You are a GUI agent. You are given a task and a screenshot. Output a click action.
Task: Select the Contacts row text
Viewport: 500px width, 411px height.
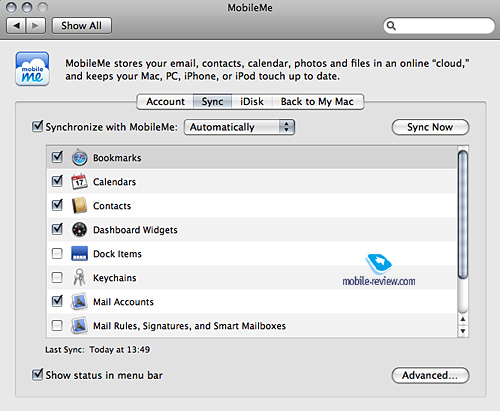(112, 206)
